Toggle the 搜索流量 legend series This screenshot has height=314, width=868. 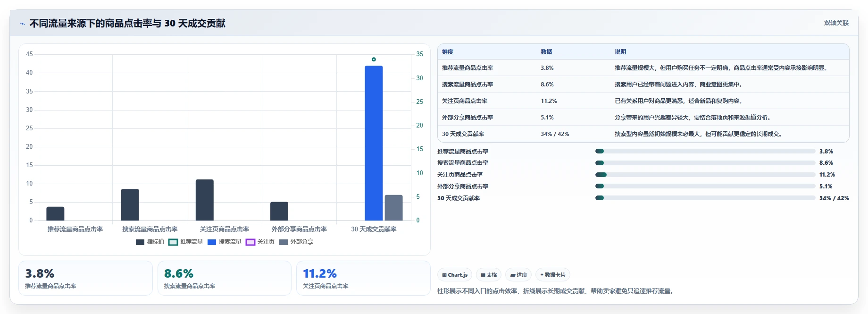[x=225, y=242]
